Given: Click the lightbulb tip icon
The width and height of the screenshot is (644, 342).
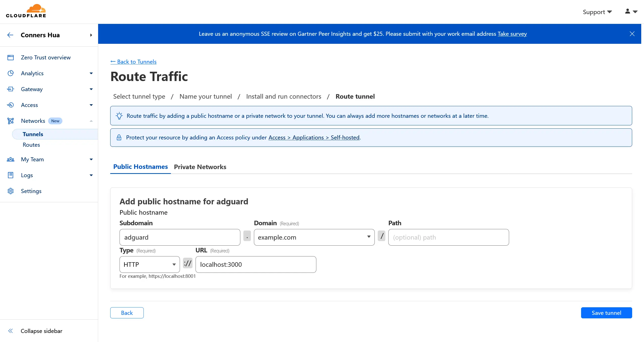Looking at the screenshot, I should click(119, 116).
